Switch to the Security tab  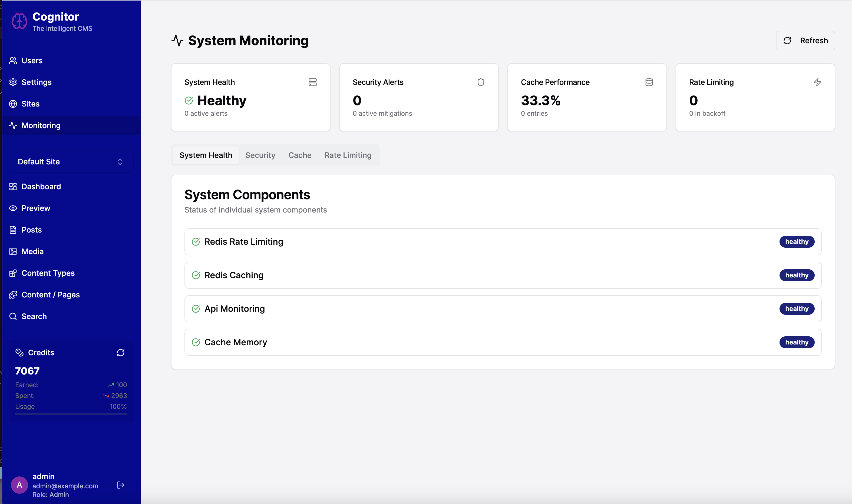[x=260, y=155]
